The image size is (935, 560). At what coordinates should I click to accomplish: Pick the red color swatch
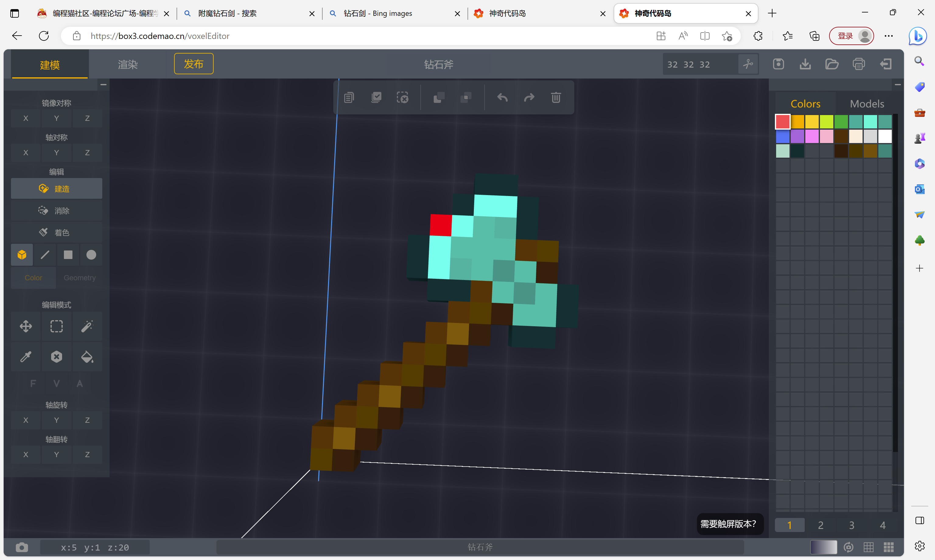pyautogui.click(x=783, y=122)
